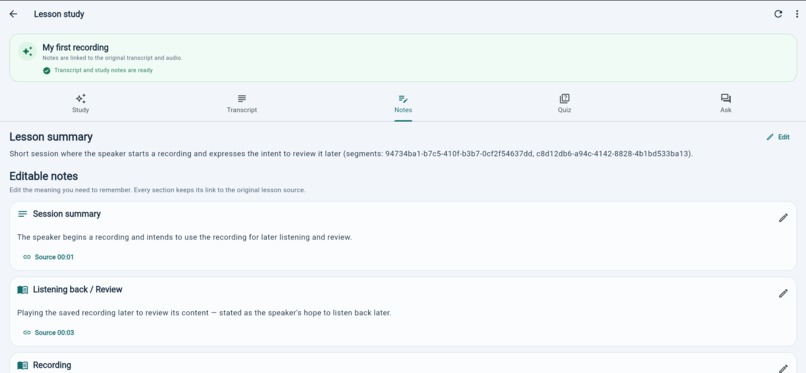Click the Session summary lines icon
Screen dimensions: 806x373
[x=23, y=214]
